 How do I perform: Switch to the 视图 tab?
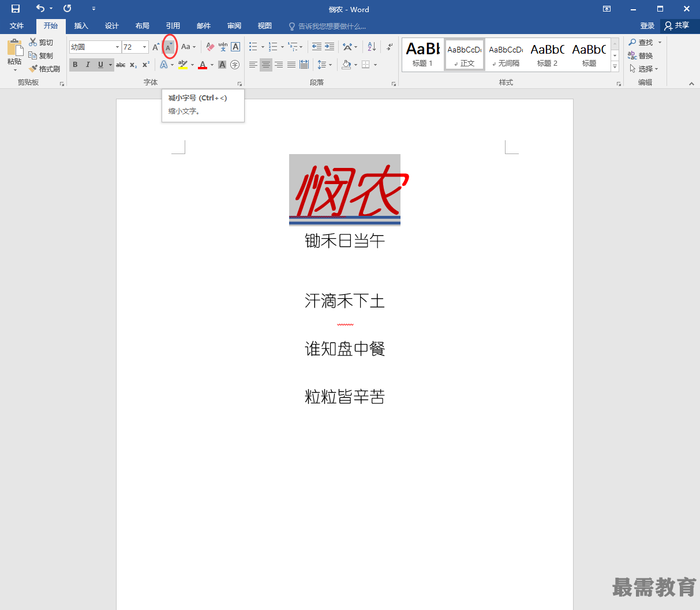pos(265,26)
